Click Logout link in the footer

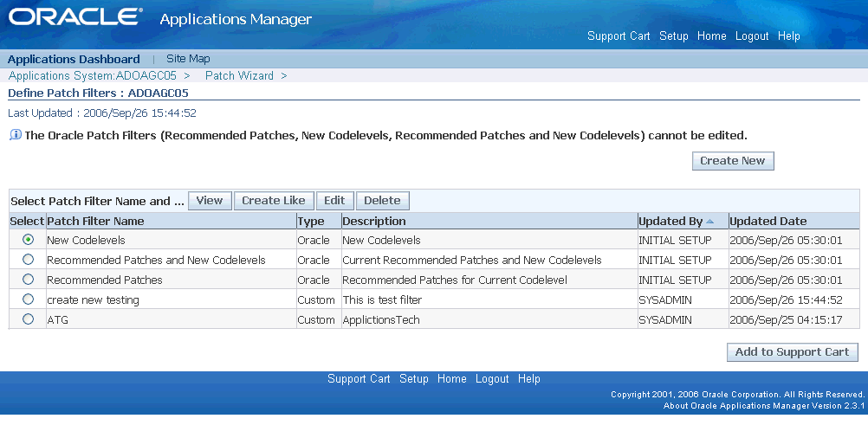tap(492, 379)
